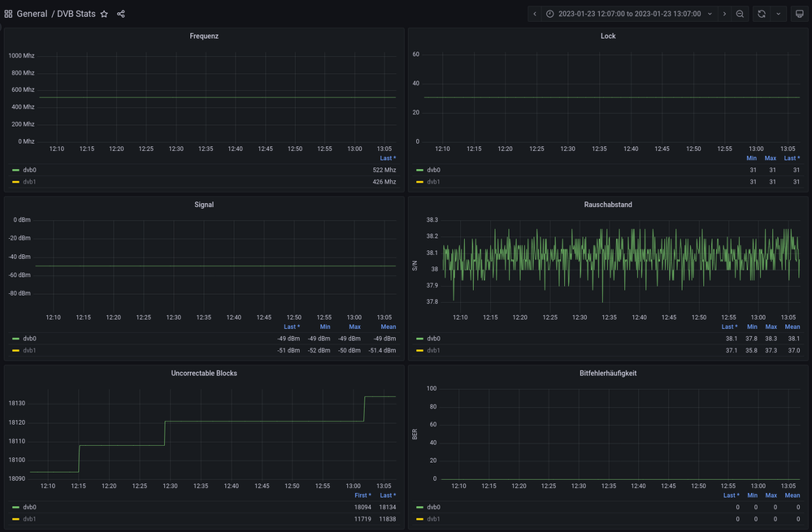The width and height of the screenshot is (812, 532).
Task: Toggle dvb0 series in Frequenz legend
Action: tap(29, 171)
